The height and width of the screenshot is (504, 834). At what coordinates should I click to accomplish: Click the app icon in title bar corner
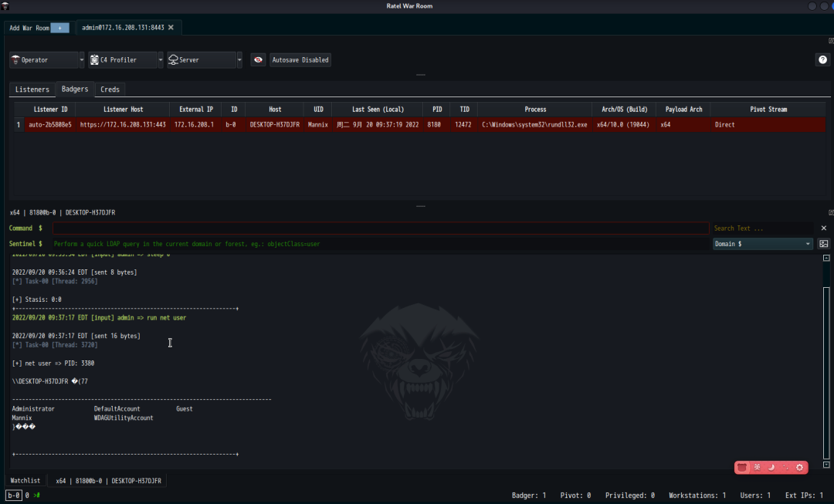point(5,6)
